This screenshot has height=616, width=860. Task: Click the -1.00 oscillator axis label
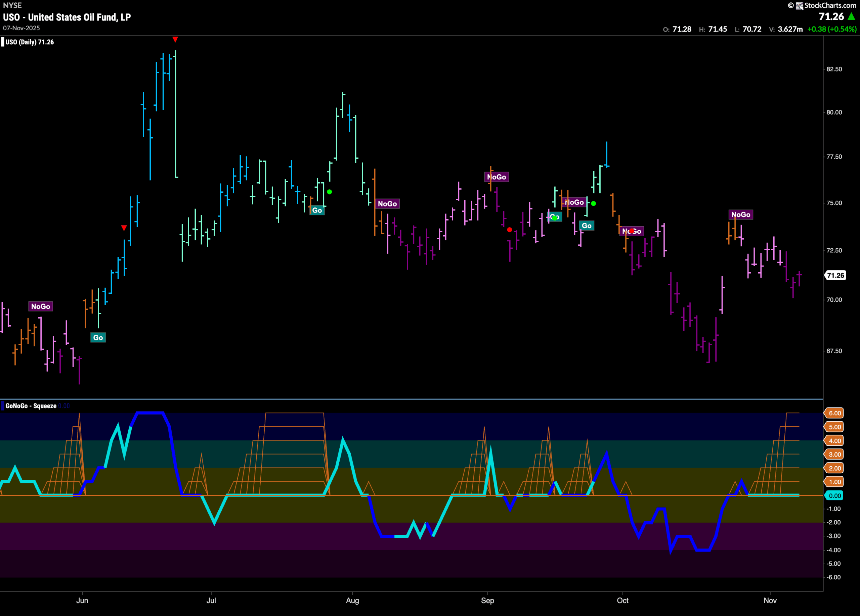pos(833,509)
